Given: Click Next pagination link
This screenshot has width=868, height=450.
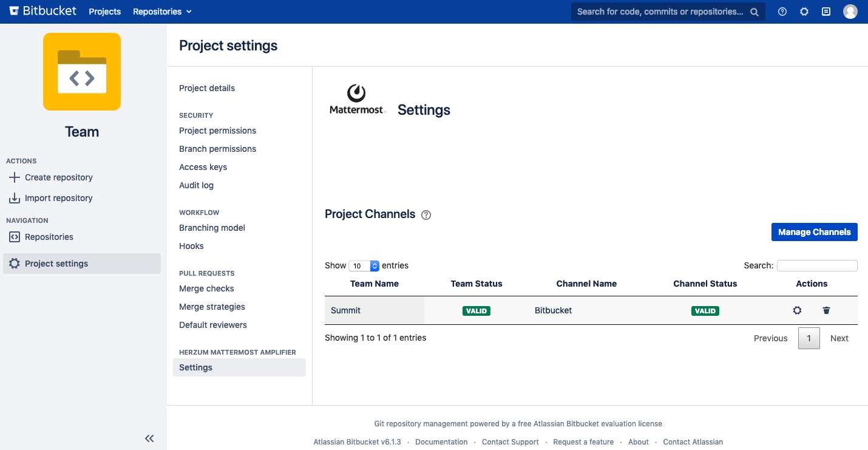Looking at the screenshot, I should click(x=839, y=338).
